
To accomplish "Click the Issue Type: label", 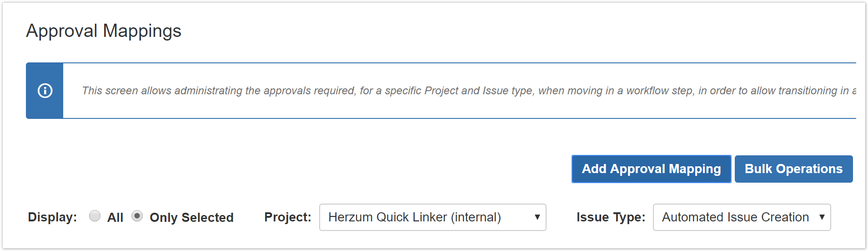I will (x=611, y=217).
